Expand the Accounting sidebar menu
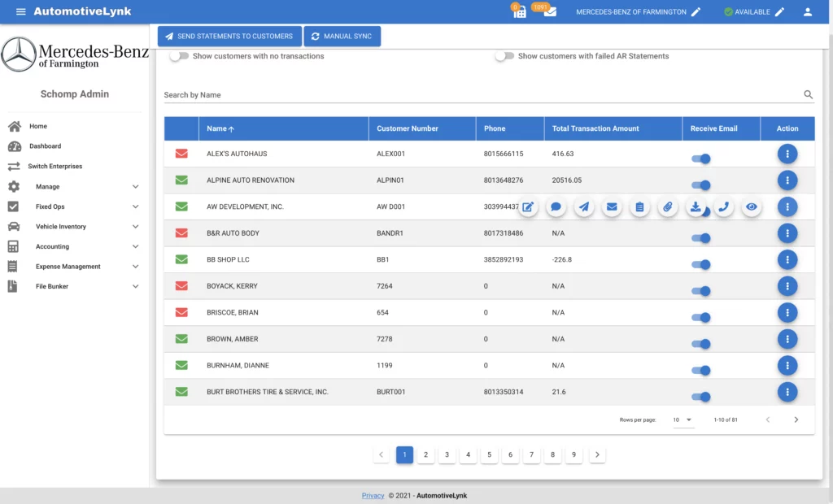 (x=74, y=246)
